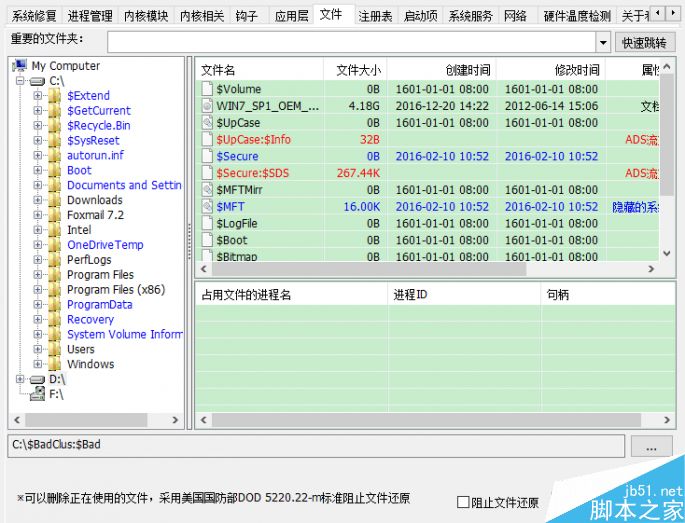Click the $UpCase:$Info stream file icon

(207, 139)
